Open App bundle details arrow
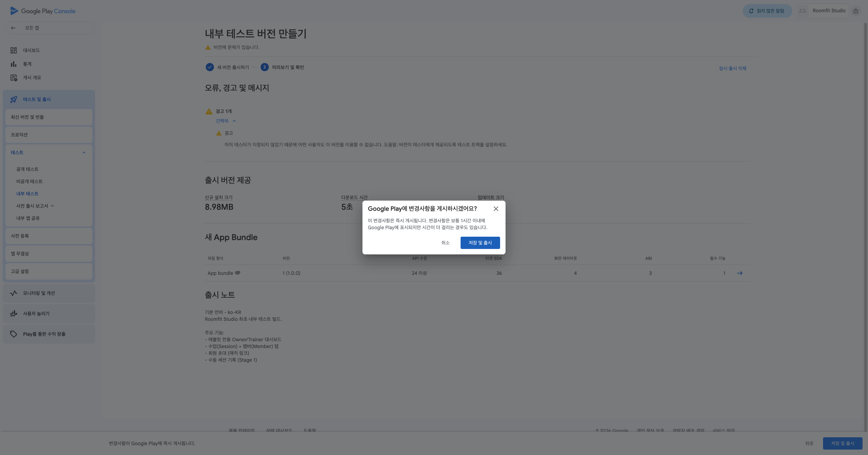868x455 pixels. click(x=740, y=273)
